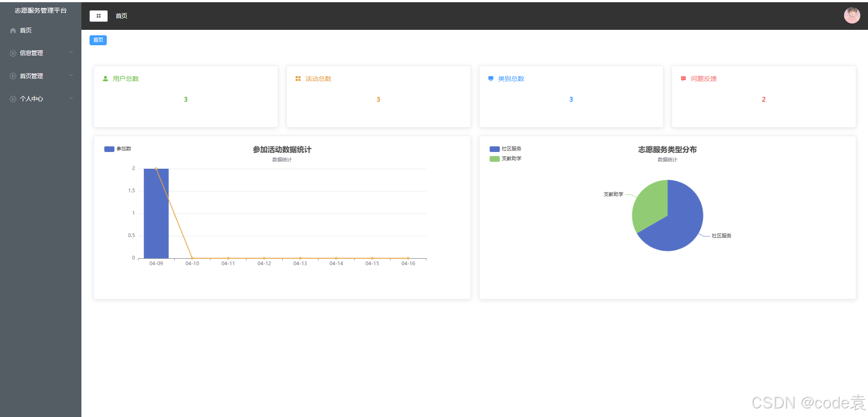Toggle the green 支教助学 legend swatch

pyautogui.click(x=494, y=159)
